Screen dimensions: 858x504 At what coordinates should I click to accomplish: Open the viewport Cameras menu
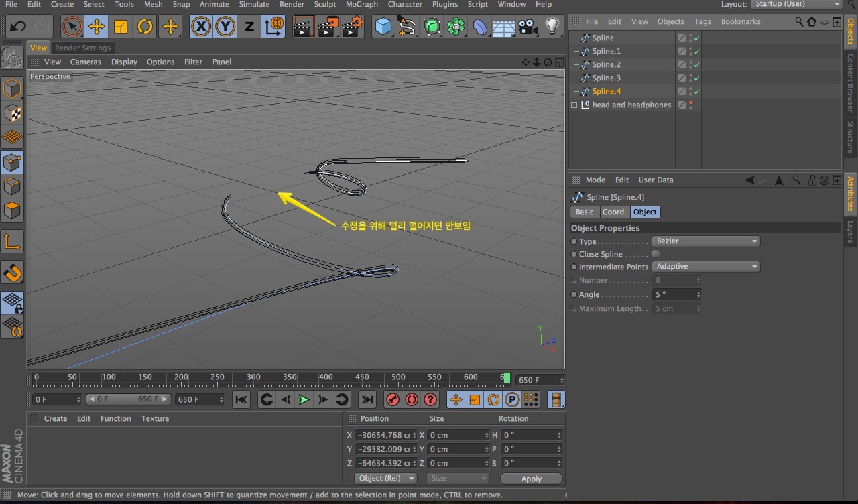86,62
